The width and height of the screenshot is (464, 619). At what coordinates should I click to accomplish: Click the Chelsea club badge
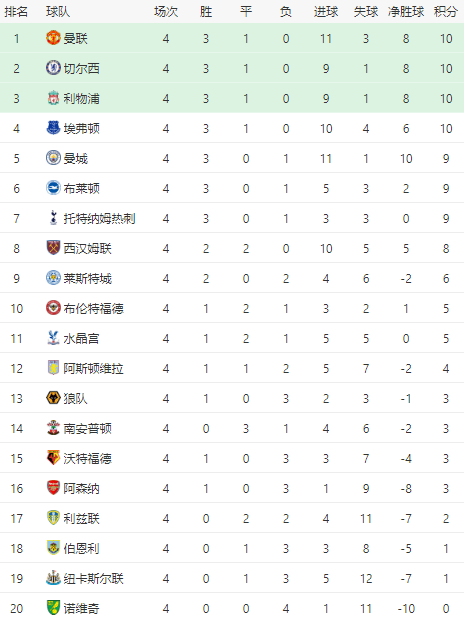53,68
